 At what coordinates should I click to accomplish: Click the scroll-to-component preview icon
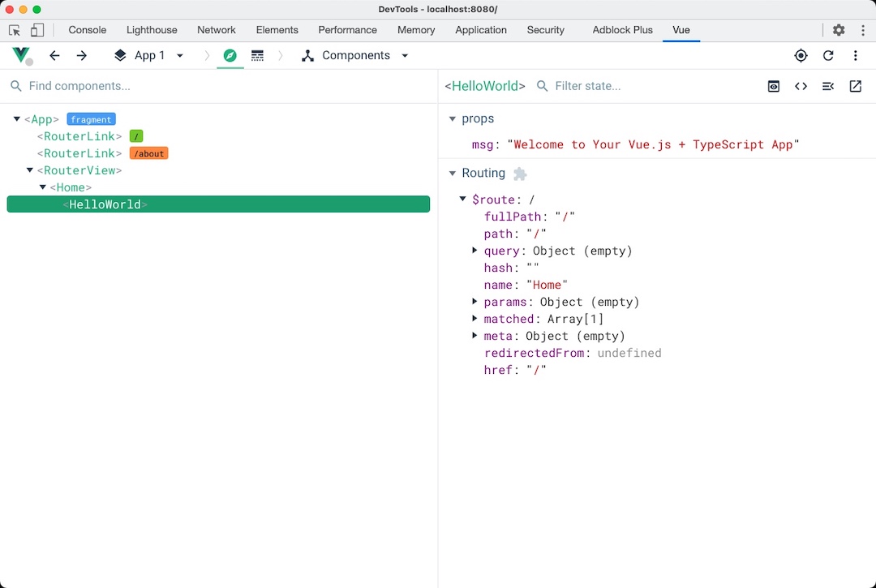click(773, 86)
